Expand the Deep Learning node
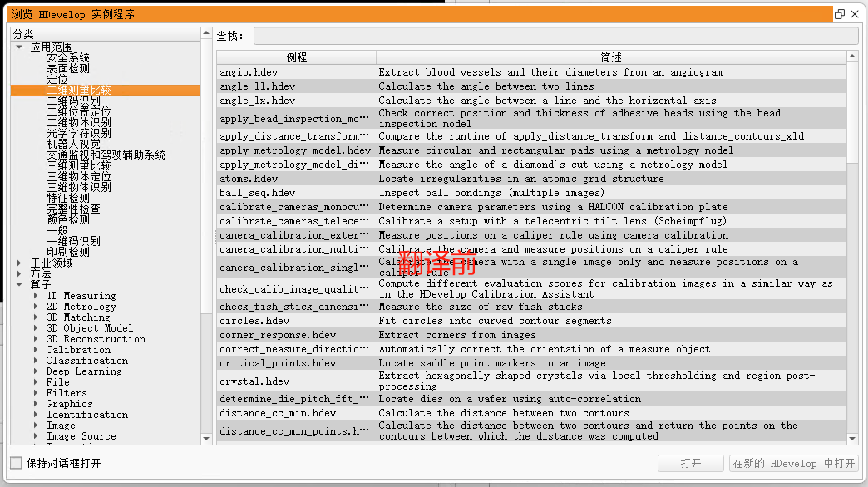This screenshot has width=868, height=487. 36,371
